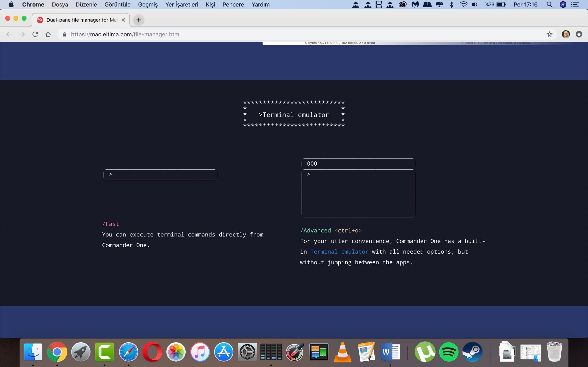
Task: Click the Chrome update arrow icon
Action: click(x=579, y=34)
